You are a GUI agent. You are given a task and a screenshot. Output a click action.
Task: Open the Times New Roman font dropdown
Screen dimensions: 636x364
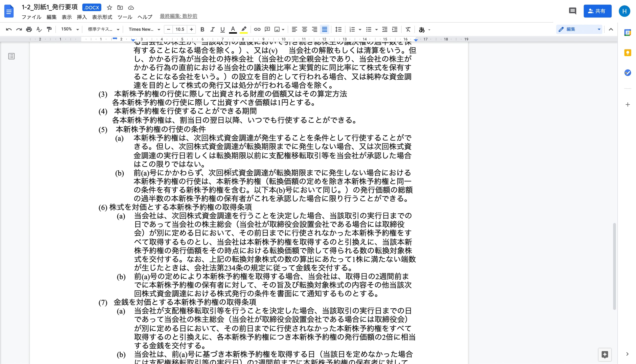coord(144,29)
